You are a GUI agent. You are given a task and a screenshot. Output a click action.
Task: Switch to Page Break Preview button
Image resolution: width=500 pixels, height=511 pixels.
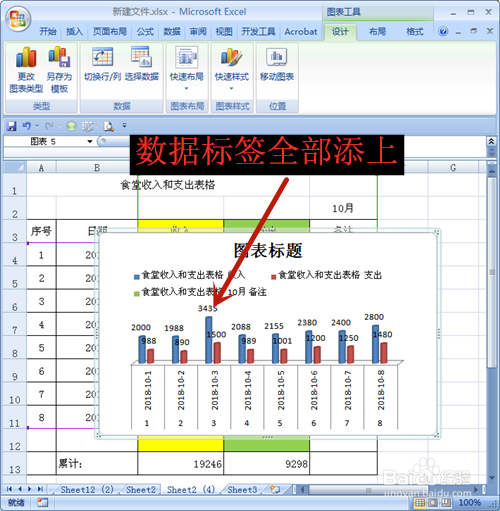click(446, 502)
